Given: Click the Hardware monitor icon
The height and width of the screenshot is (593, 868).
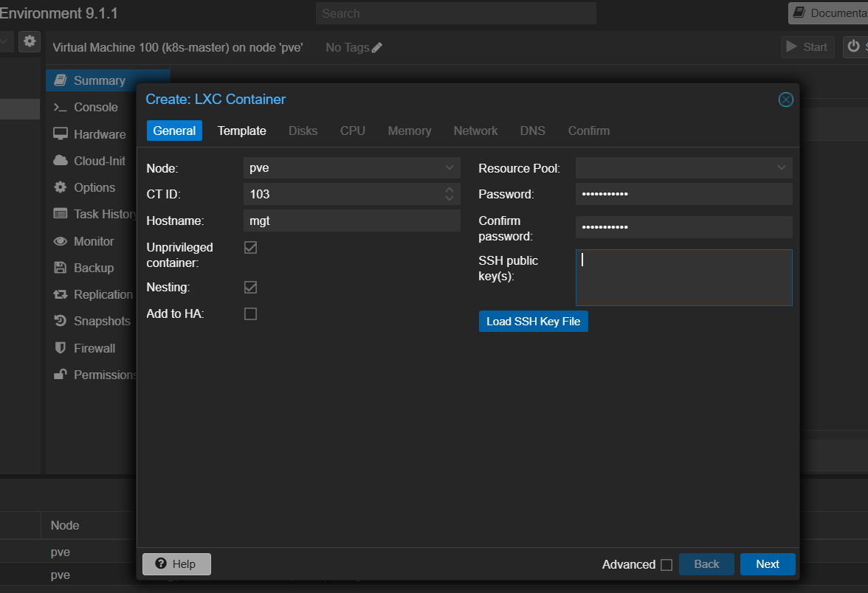Looking at the screenshot, I should (61, 134).
